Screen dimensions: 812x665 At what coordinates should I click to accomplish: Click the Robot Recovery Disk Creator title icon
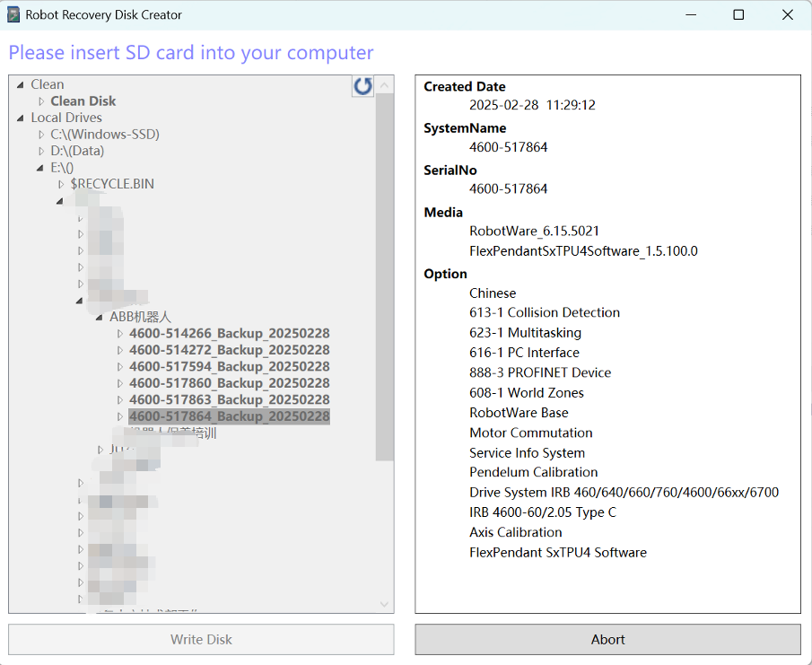point(13,14)
